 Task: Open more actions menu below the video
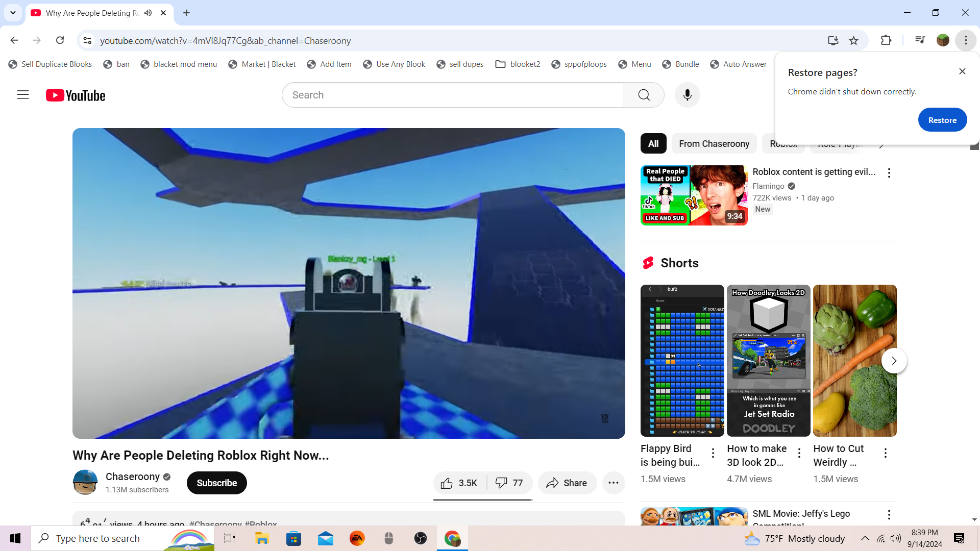(x=613, y=483)
